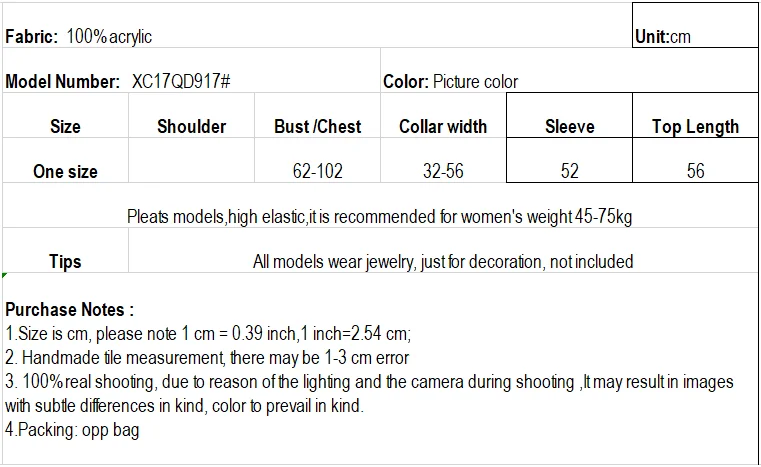
Task: Click the 62-102 bust value cell
Action: pyautogui.click(x=317, y=161)
